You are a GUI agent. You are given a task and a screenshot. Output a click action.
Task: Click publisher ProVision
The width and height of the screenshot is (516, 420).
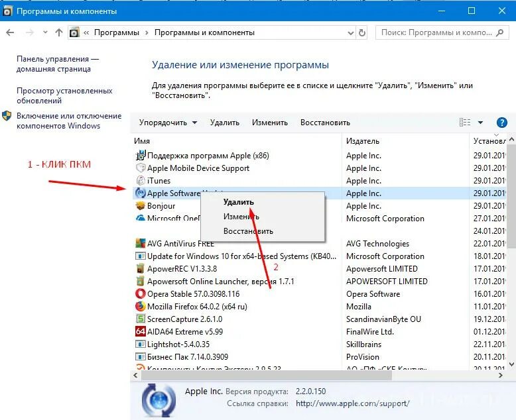coord(363,357)
